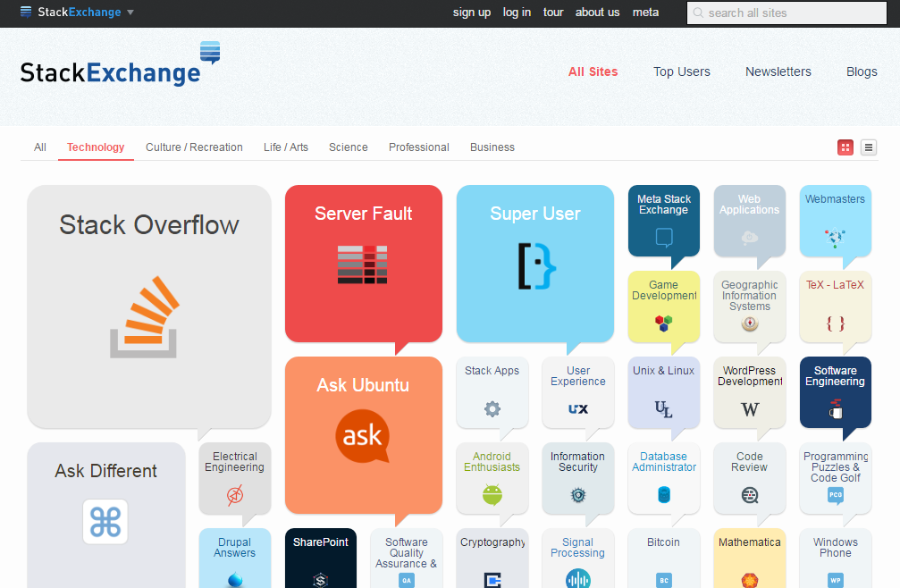
Task: Select the Culture / Recreation tab
Action: click(x=194, y=147)
